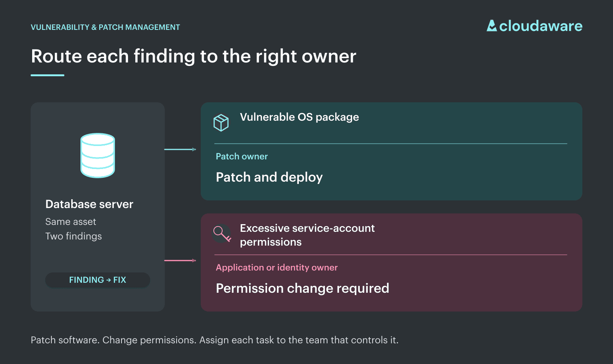The width and height of the screenshot is (613, 364).
Task: Click the 'Vulnerable OS package' title
Action: [x=299, y=117]
